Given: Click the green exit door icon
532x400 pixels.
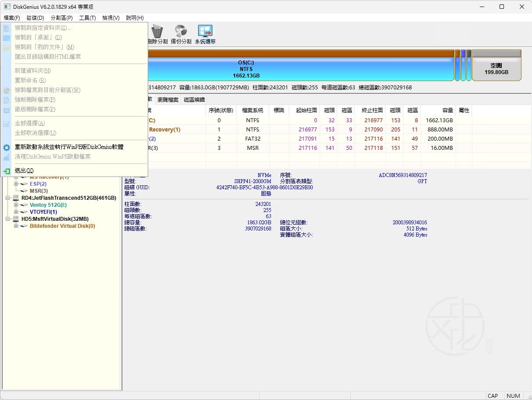Looking at the screenshot, I should pyautogui.click(x=7, y=171).
